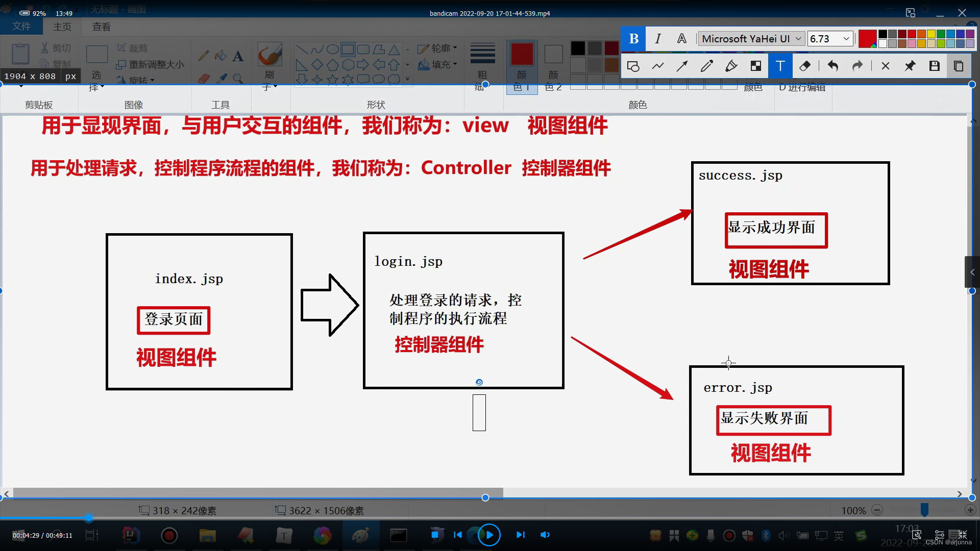Toggle the text annotation tool T

pos(780,66)
